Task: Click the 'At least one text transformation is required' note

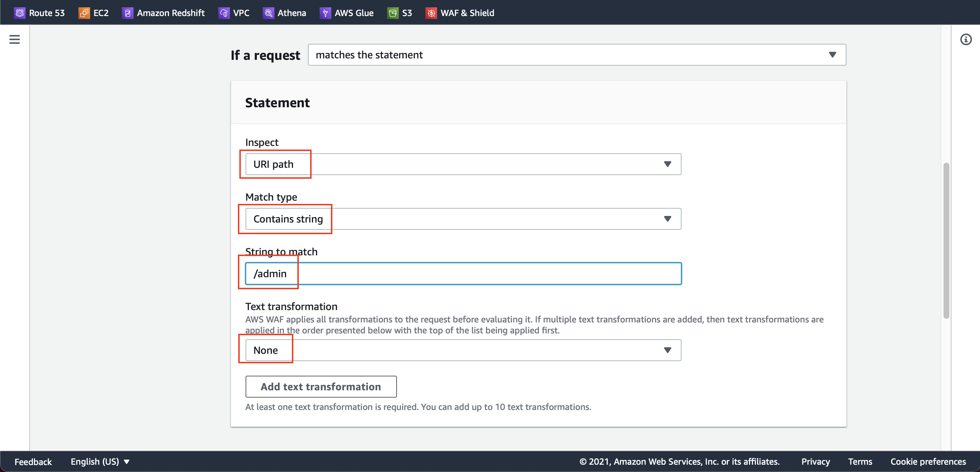Action: 418,407
